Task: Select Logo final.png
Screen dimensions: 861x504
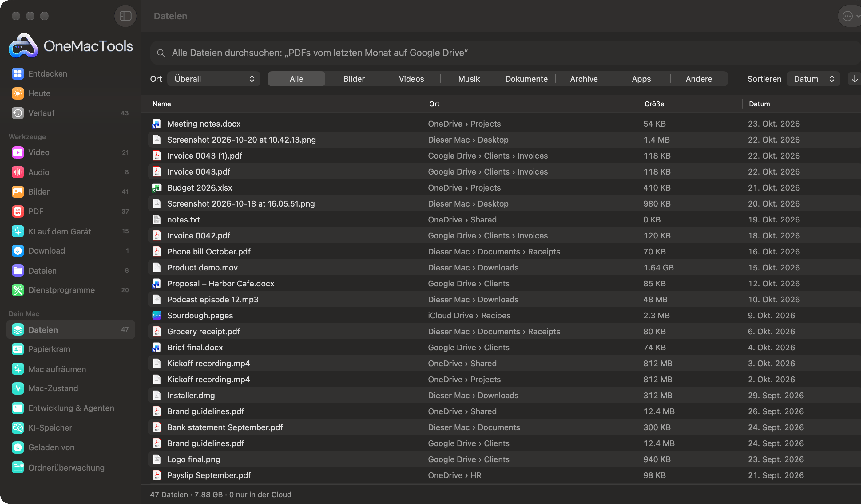Action: pos(504,459)
